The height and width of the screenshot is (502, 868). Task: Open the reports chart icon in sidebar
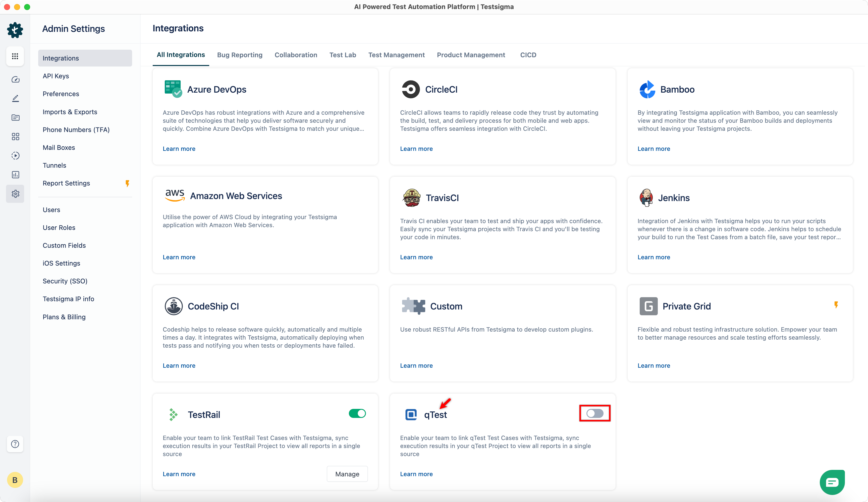(15, 174)
